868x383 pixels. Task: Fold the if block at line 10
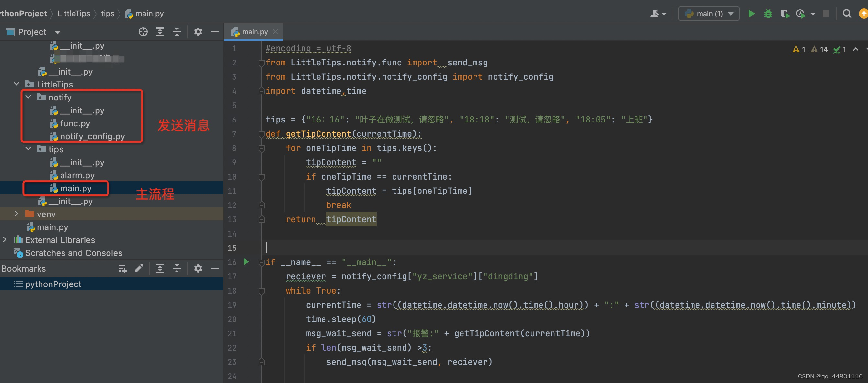coord(261,177)
